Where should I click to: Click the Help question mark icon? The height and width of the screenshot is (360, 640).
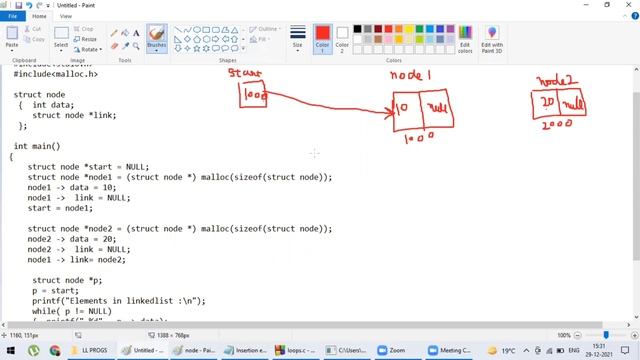coord(635,16)
